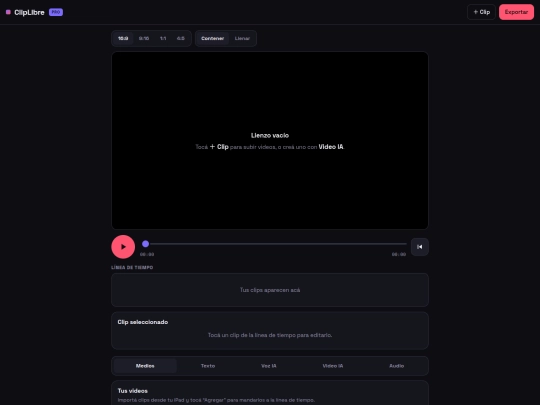Click the purple playhead on the seek bar
The height and width of the screenshot is (405, 540).
coord(145,244)
